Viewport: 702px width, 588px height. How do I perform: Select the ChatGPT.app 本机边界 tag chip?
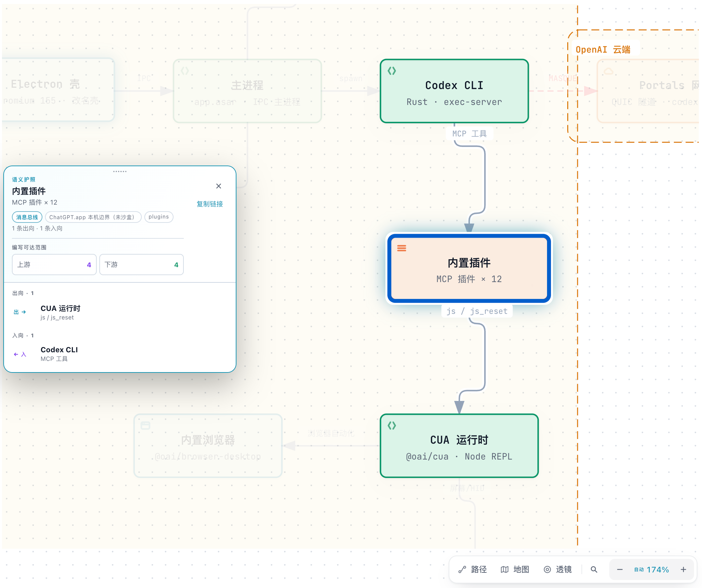pos(93,217)
